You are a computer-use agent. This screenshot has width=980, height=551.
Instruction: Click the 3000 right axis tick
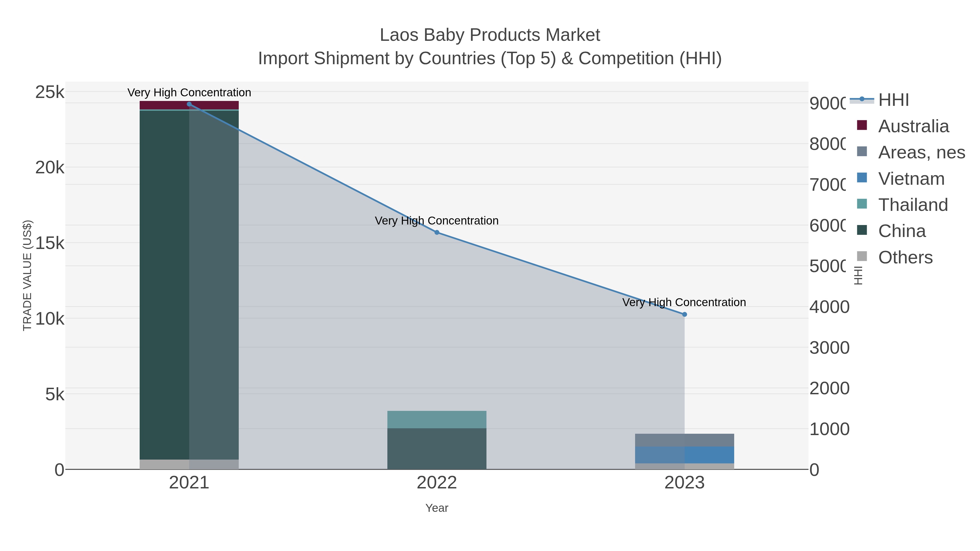829,348
